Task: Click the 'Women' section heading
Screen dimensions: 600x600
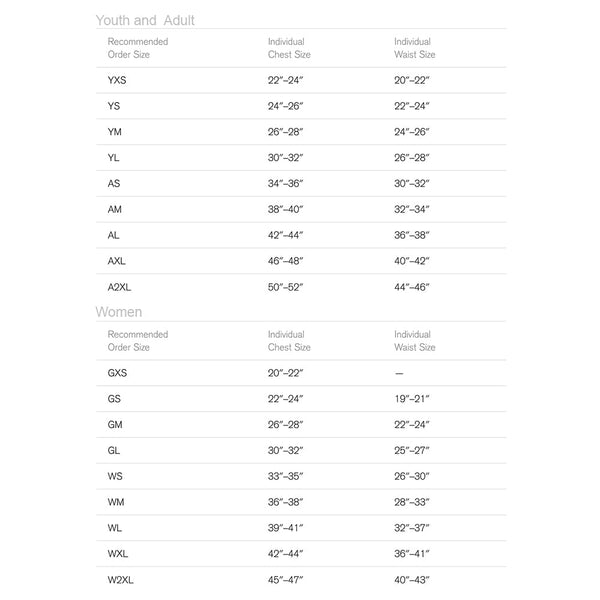Action: point(119,312)
